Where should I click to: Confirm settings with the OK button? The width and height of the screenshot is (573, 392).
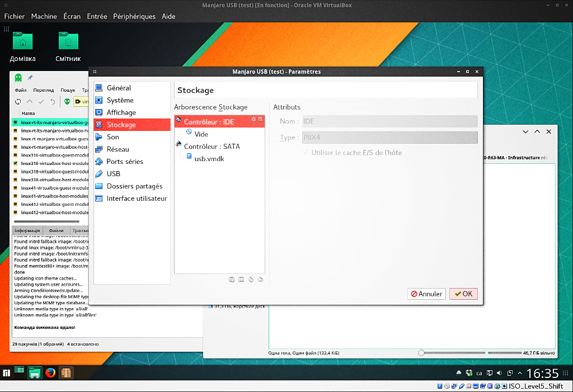pyautogui.click(x=463, y=294)
